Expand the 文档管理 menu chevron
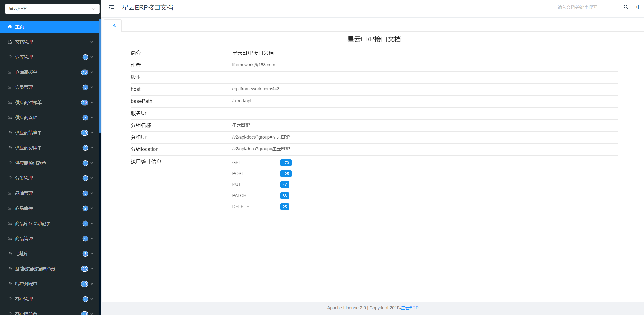Screen dimensions: 644x315 [92, 42]
